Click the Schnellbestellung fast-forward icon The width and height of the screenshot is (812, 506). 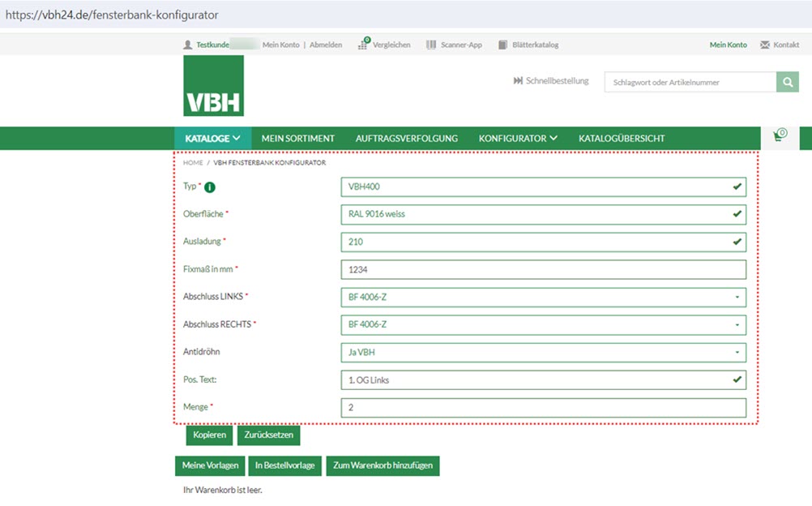tap(518, 81)
